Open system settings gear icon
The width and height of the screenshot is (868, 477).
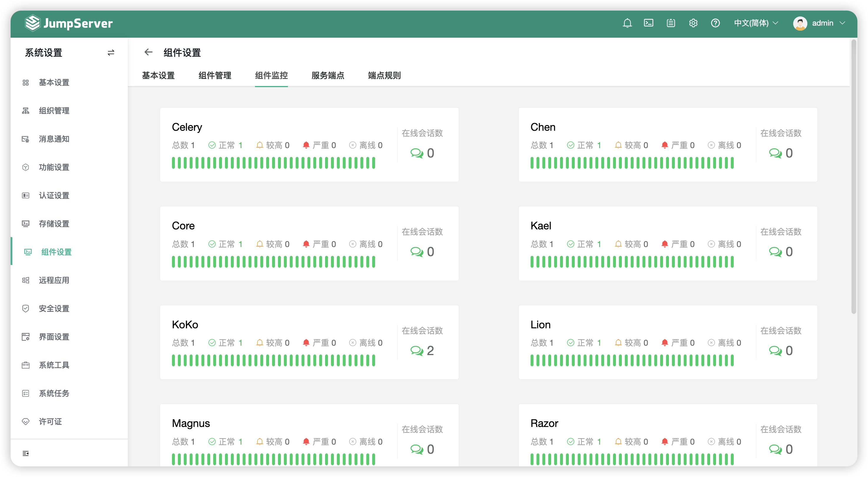(x=693, y=23)
